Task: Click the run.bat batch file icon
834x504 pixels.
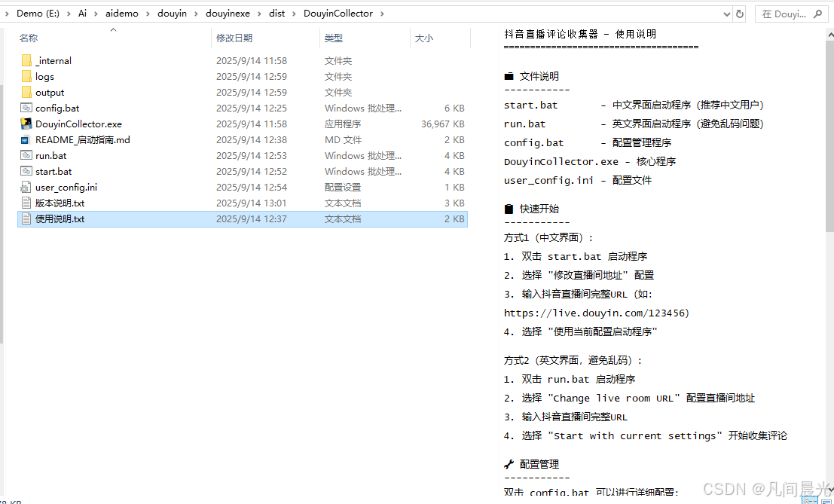Action: point(26,155)
